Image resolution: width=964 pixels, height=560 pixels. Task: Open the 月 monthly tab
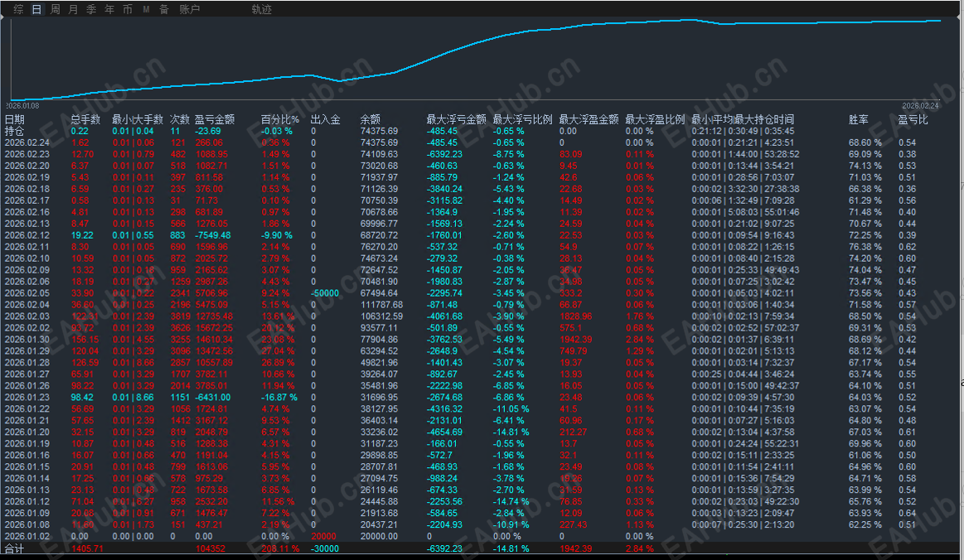tap(73, 9)
